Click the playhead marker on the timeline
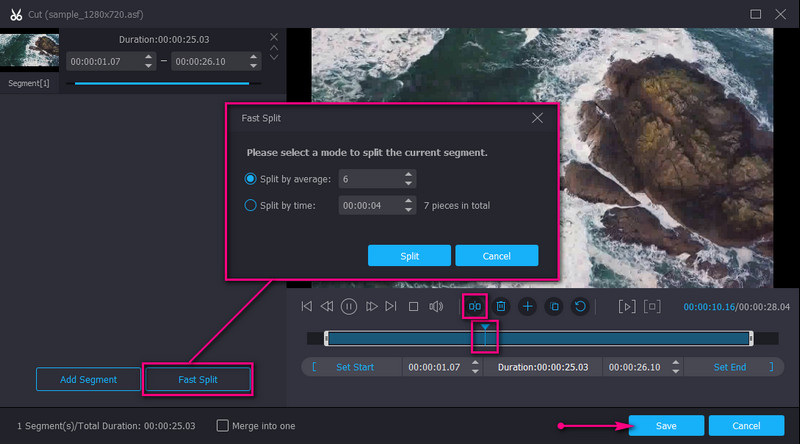This screenshot has height=444, width=800. tap(485, 328)
